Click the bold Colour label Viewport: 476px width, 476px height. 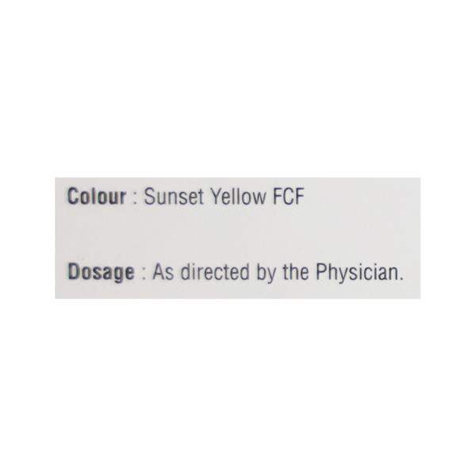point(97,197)
